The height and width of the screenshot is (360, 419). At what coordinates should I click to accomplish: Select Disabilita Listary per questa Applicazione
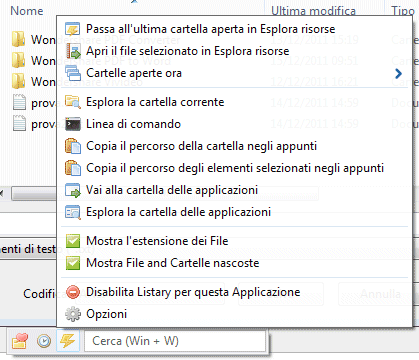193,292
